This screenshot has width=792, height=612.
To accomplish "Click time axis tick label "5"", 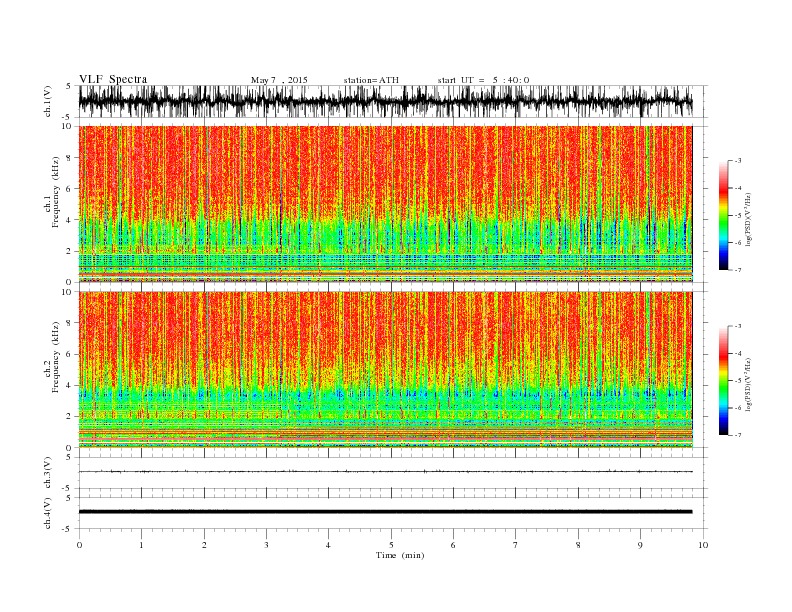I will (391, 545).
